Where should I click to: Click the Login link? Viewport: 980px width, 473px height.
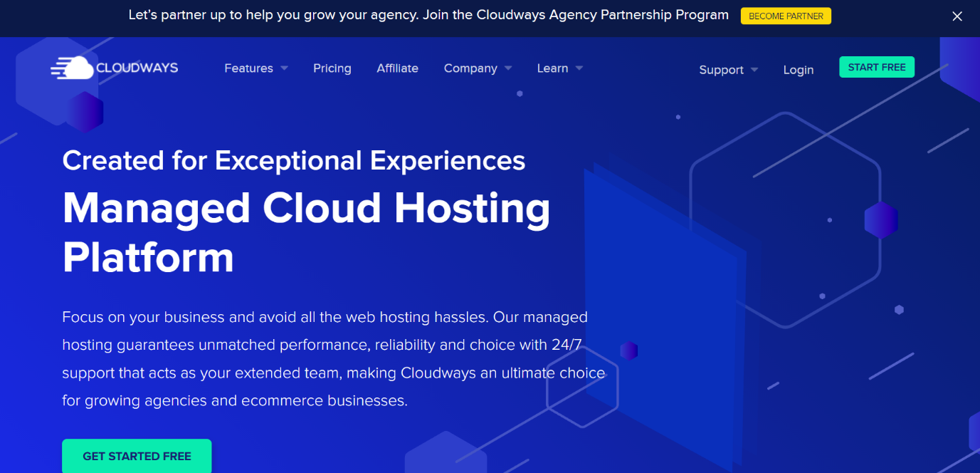point(799,70)
